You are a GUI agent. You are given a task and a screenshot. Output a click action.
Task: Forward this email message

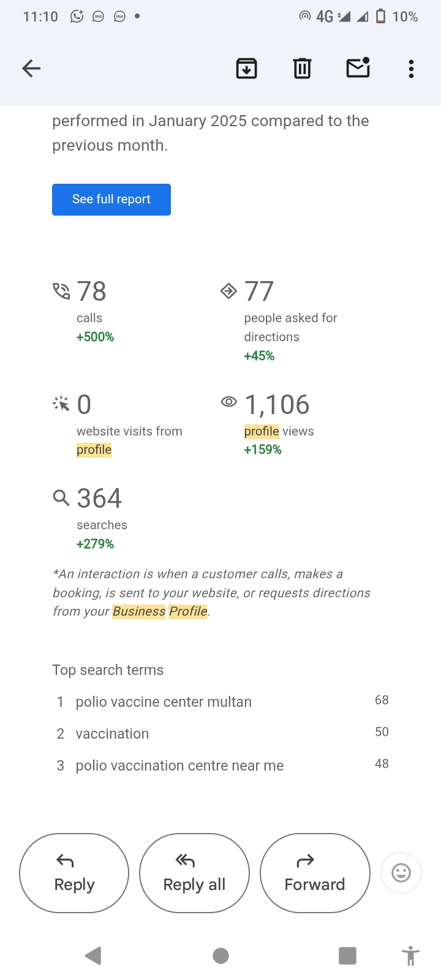pos(315,873)
